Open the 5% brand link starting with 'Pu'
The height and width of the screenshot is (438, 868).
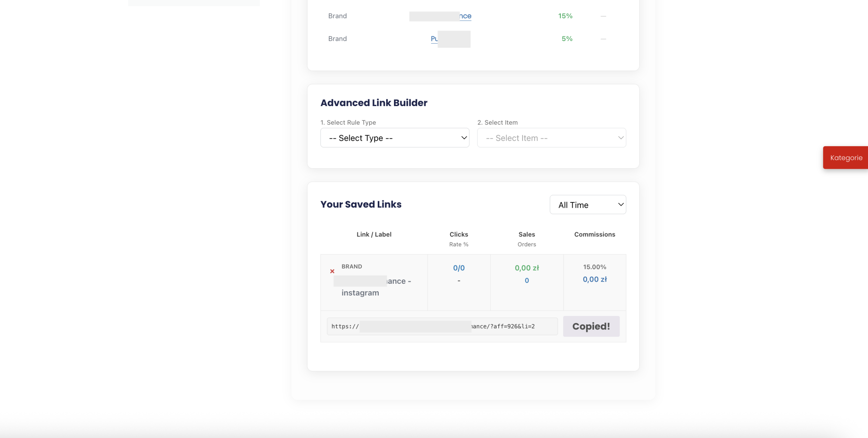tap(451, 39)
